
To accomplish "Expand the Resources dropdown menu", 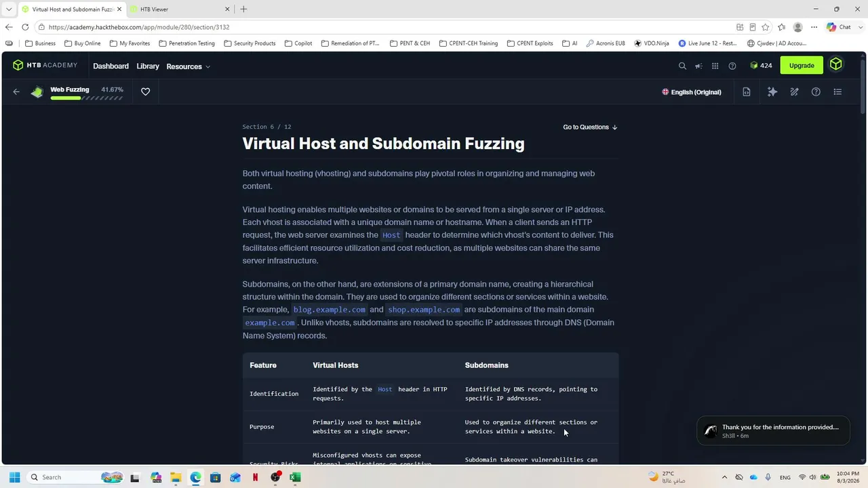I will (x=189, y=66).
